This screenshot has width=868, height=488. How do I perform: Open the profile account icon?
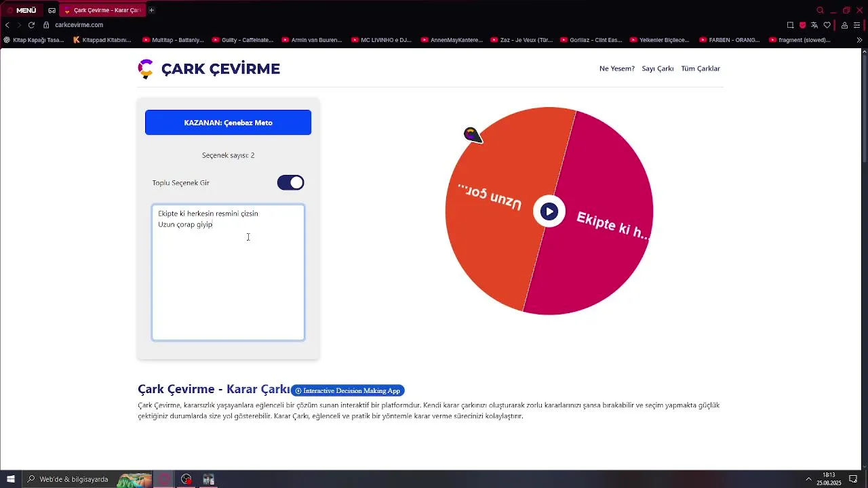[x=844, y=25]
